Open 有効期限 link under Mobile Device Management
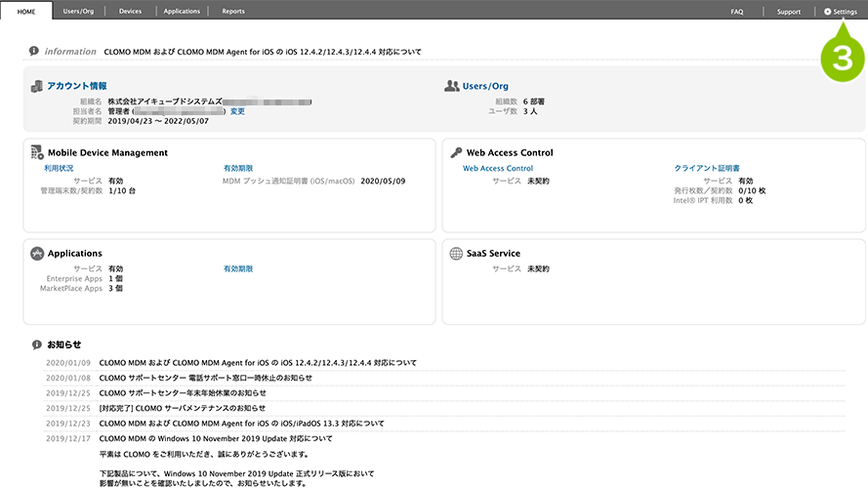Viewport: 868px width, 488px height. (238, 168)
